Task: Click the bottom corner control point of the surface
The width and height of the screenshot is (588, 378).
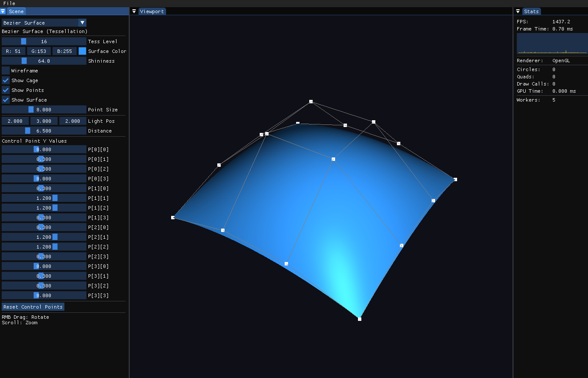Action: (x=360, y=319)
